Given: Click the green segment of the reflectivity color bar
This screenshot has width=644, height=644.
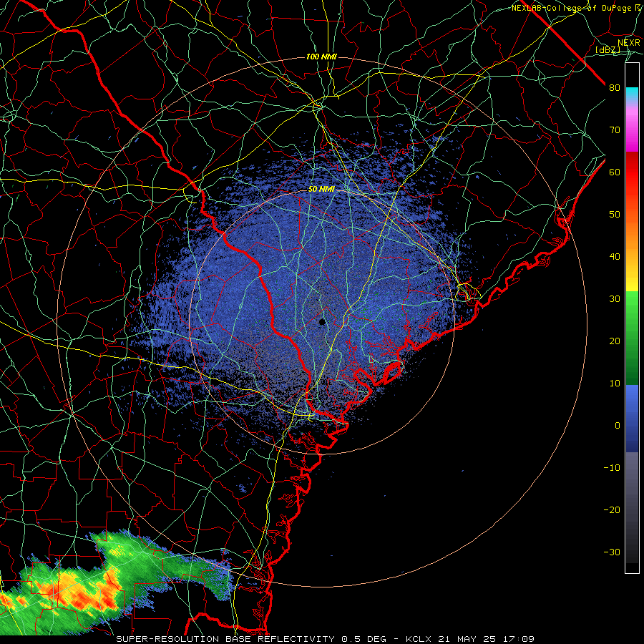Looking at the screenshot, I should click(x=632, y=338).
